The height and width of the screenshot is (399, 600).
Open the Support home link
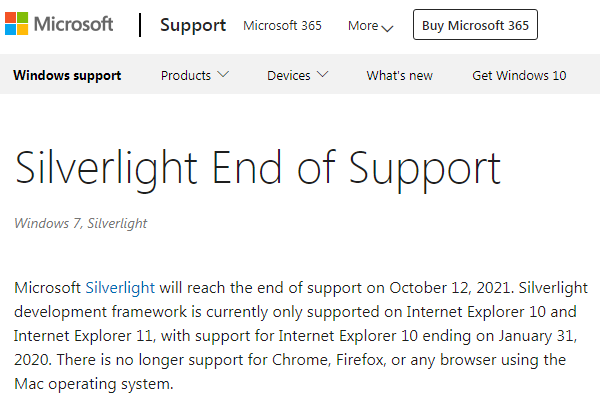pyautogui.click(x=193, y=25)
